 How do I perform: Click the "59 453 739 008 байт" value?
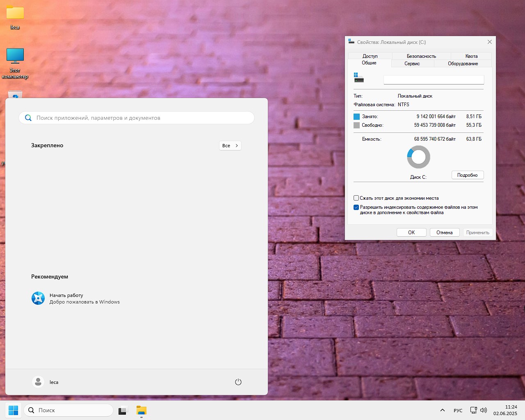tap(435, 125)
